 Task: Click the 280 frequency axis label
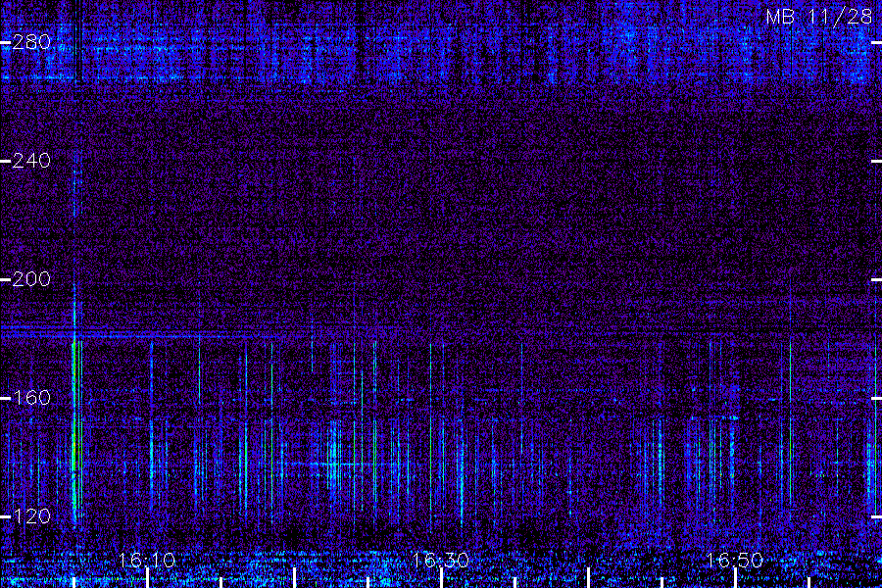pos(31,42)
